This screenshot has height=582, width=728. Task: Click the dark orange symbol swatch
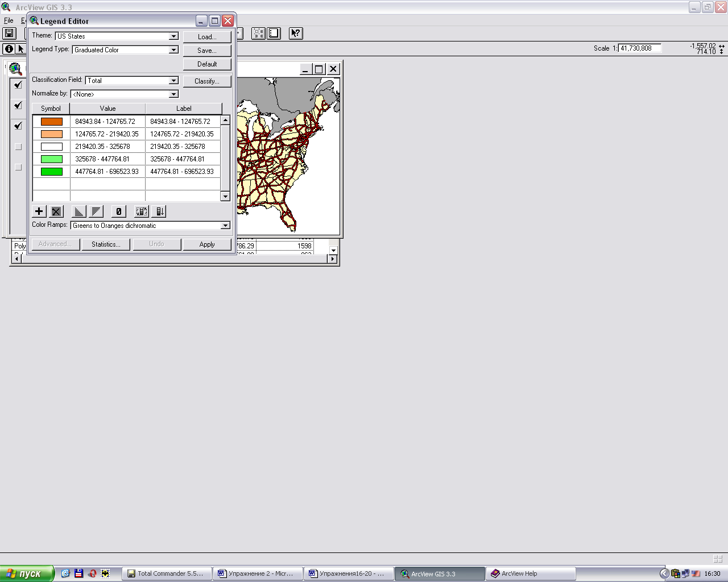click(52, 122)
